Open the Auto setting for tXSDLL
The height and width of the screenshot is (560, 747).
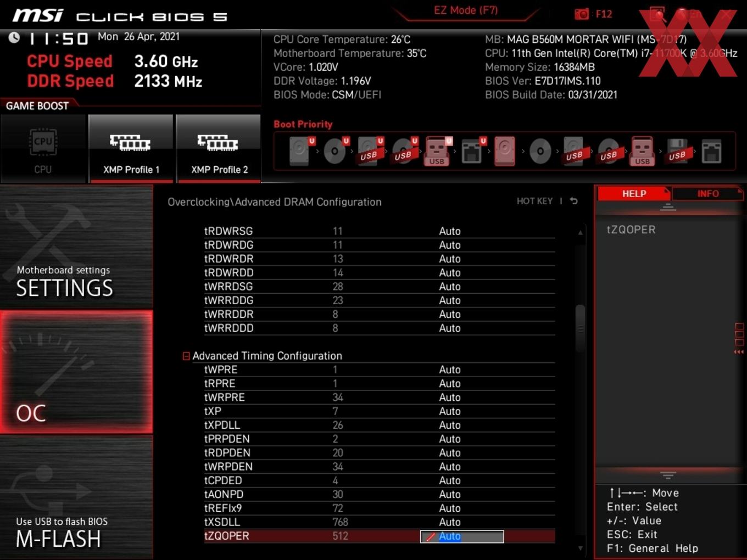[x=450, y=522]
